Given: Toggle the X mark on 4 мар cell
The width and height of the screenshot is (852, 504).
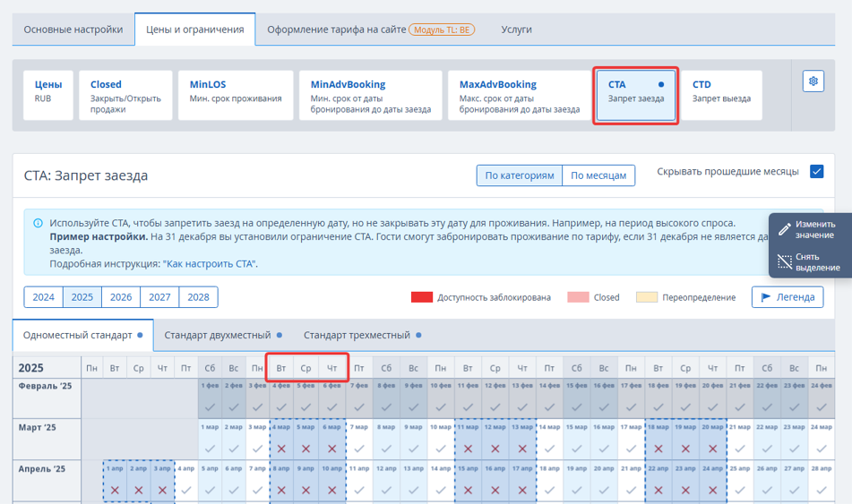Looking at the screenshot, I should click(x=281, y=448).
